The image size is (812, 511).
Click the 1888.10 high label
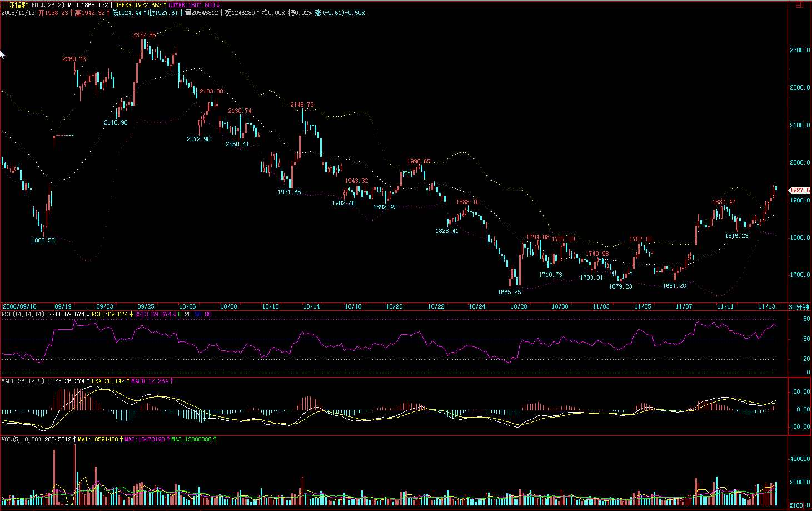[x=467, y=202]
